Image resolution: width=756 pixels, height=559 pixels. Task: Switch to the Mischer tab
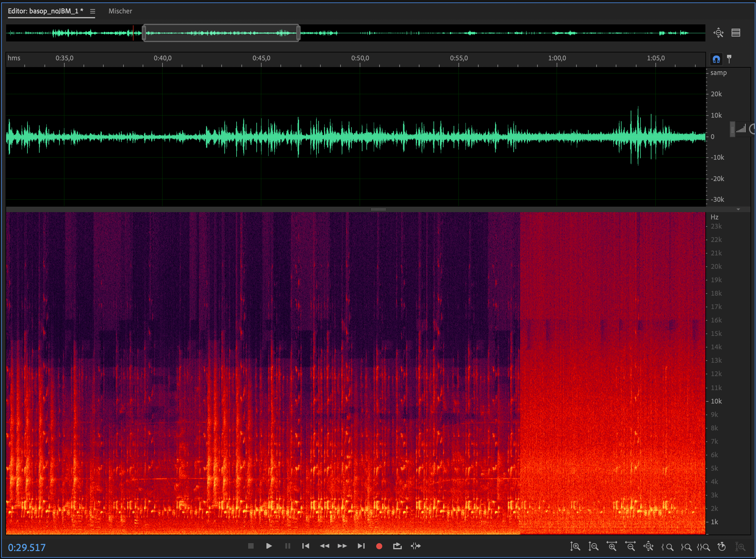click(120, 11)
